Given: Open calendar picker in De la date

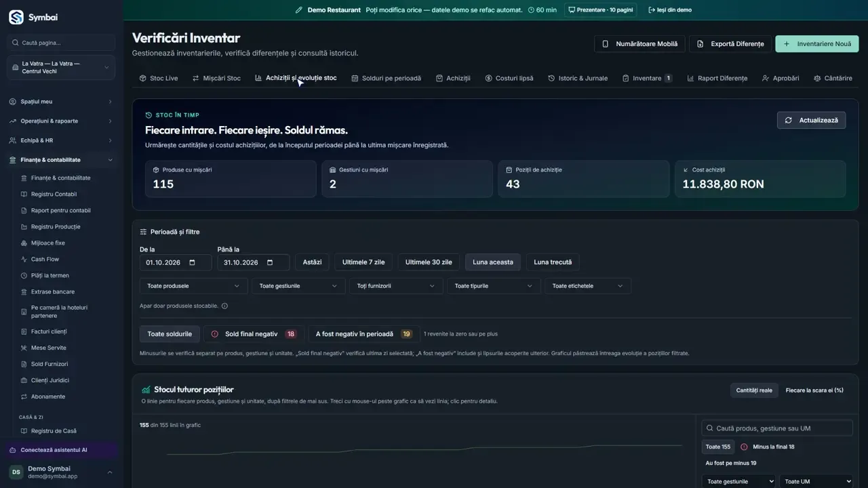Looking at the screenshot, I should coord(192,262).
